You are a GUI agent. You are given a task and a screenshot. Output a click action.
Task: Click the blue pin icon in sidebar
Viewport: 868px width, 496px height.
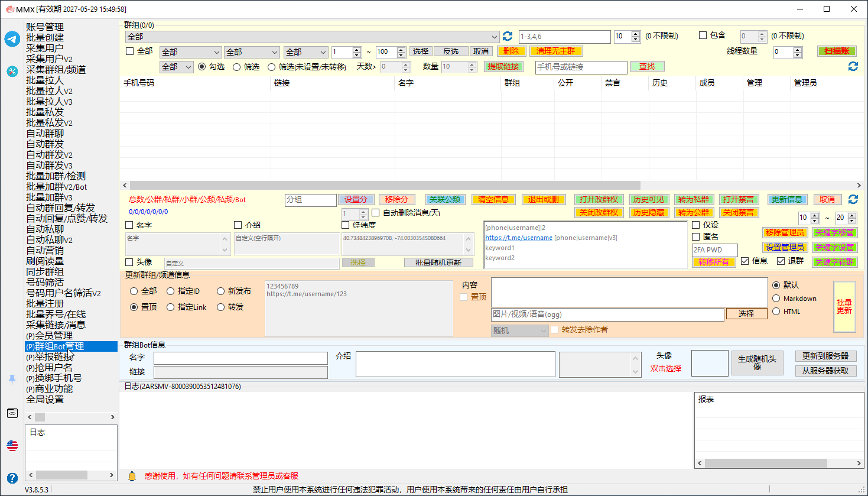tap(12, 380)
